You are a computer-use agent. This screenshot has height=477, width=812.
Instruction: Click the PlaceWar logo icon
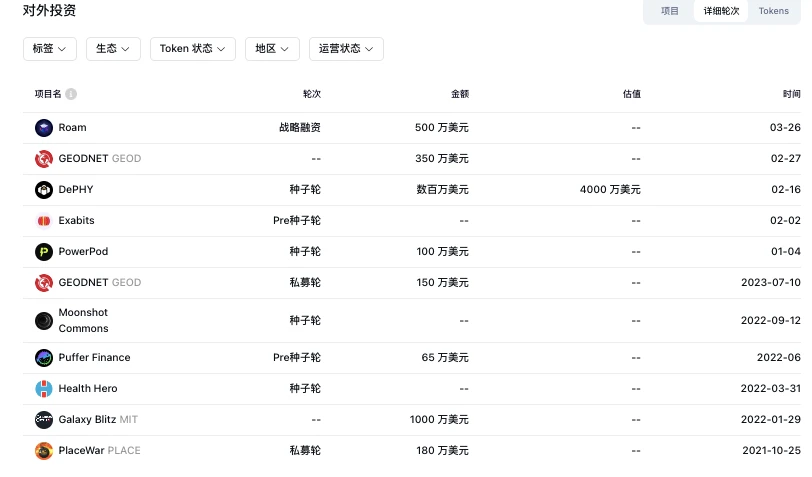point(43,451)
